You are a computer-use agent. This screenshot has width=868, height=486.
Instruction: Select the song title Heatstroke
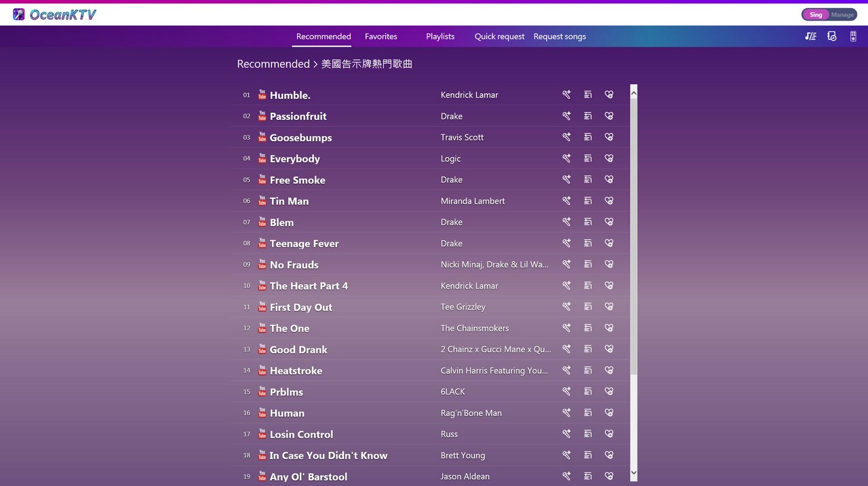296,371
